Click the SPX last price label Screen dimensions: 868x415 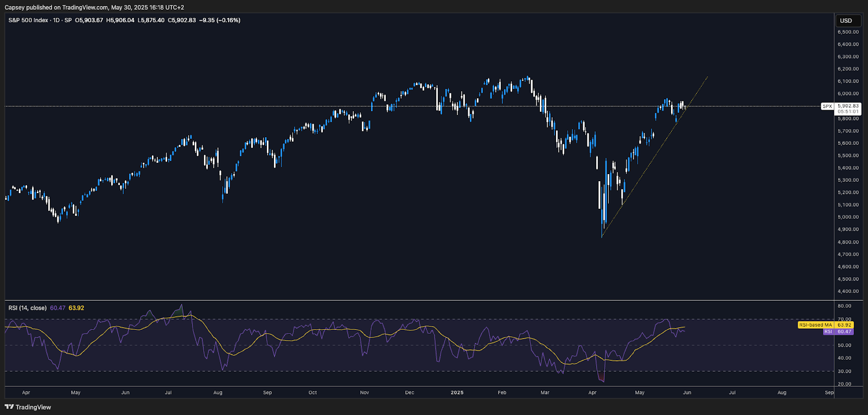[827, 106]
